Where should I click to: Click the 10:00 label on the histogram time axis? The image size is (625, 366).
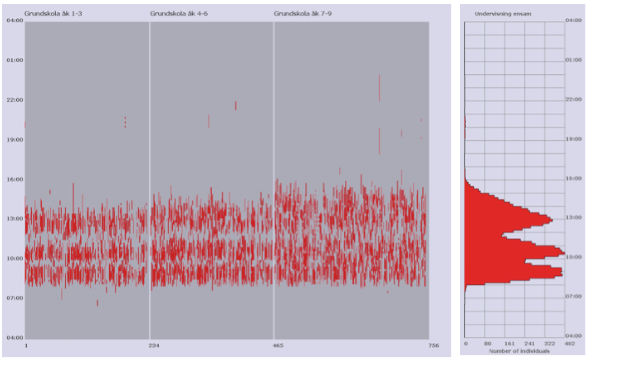click(x=574, y=257)
